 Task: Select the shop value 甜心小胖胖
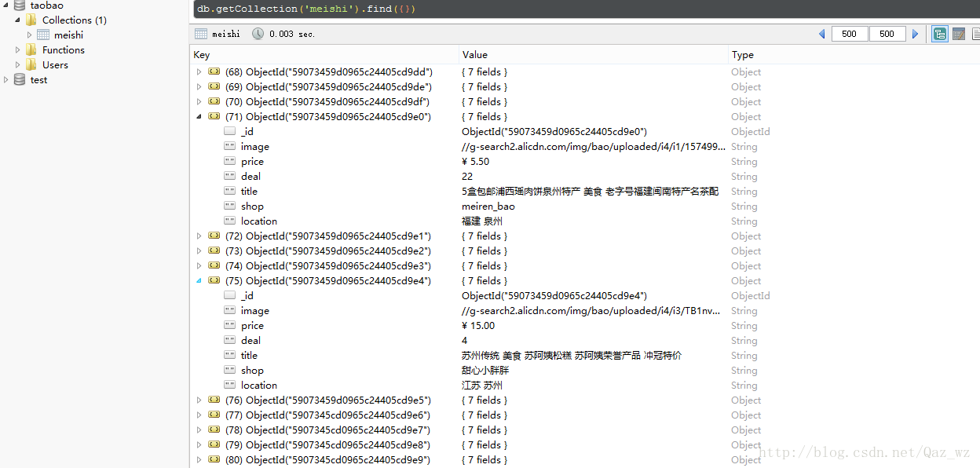pyautogui.click(x=485, y=370)
